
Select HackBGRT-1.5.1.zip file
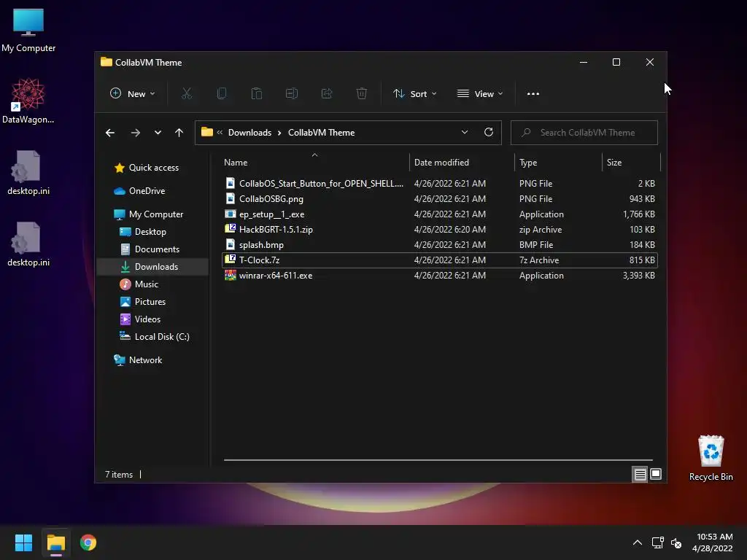pyautogui.click(x=439, y=230)
